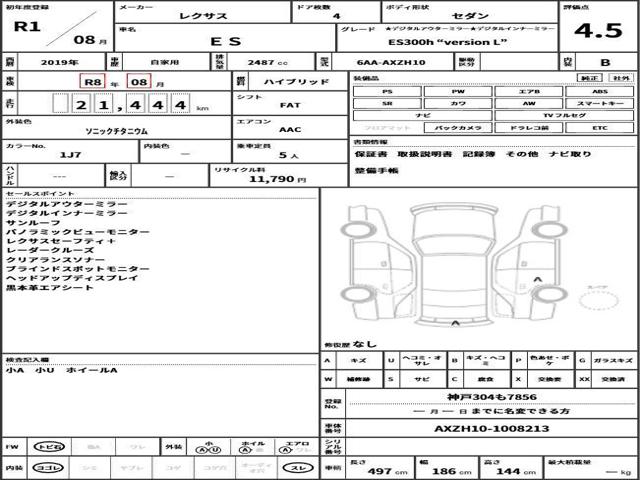Image resolution: width=640 pixels, height=480 pixels.
Task: Click the 取扱説明書 document entry
Action: 424,154
